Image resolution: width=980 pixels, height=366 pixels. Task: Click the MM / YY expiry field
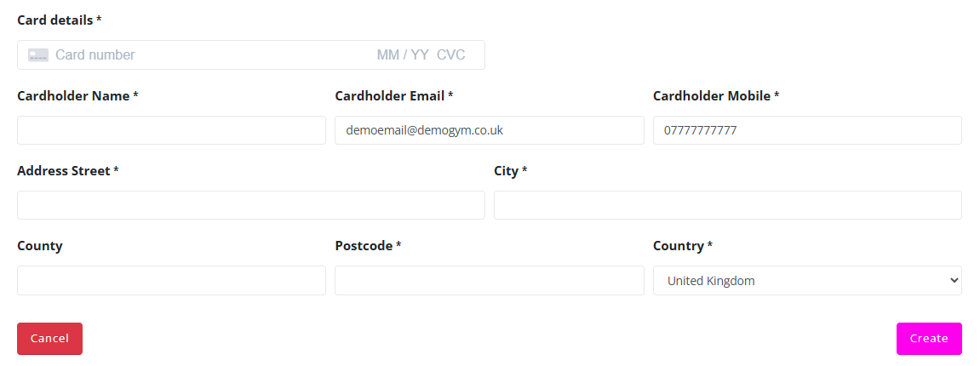[x=403, y=54]
